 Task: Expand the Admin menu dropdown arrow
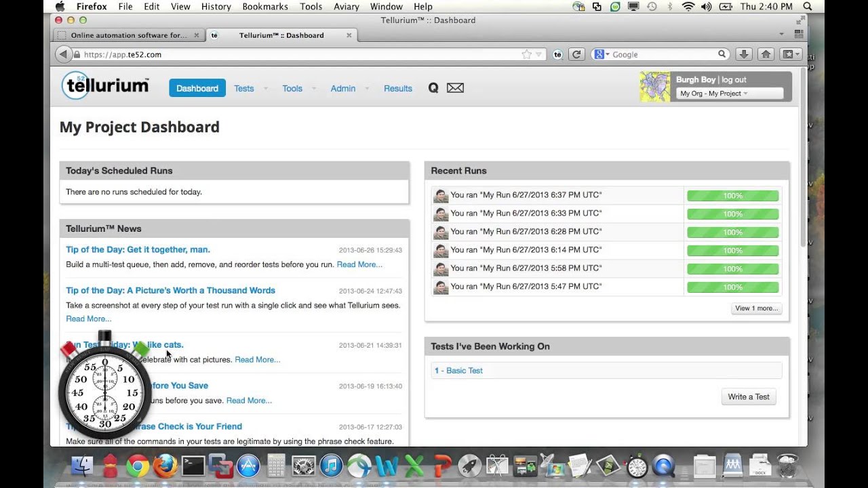[x=367, y=89]
